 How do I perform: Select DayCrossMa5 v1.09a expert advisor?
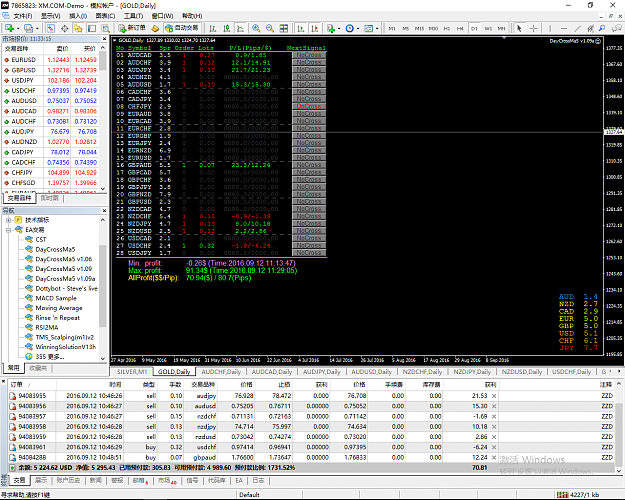point(65,279)
